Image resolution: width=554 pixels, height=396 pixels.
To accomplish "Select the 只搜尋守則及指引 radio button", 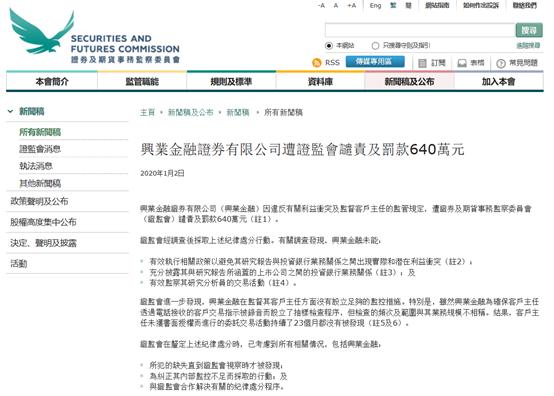I will [375, 46].
